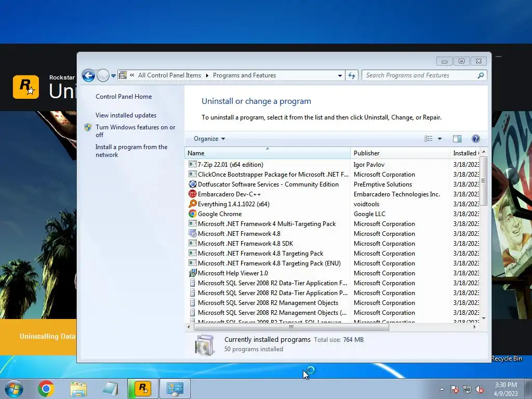Click the vertical scrollbar thumb in list
This screenshot has width=532, height=399.
[484, 180]
